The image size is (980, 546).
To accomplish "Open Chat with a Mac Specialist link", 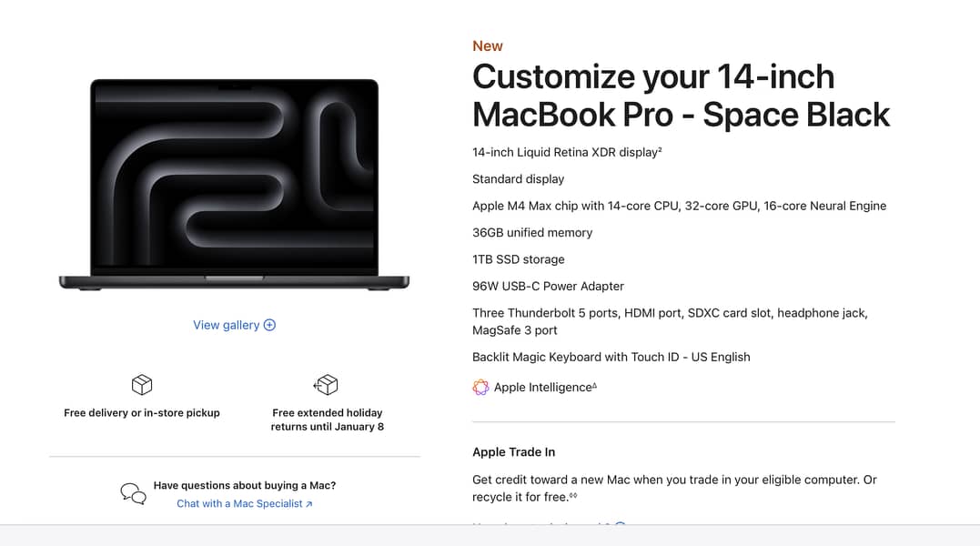I will (239, 503).
